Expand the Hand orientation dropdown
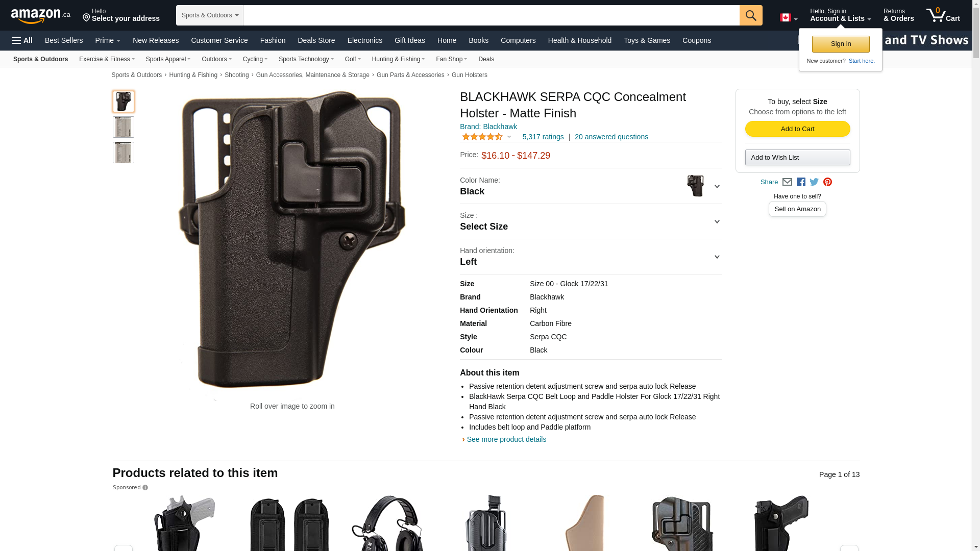 tap(591, 257)
